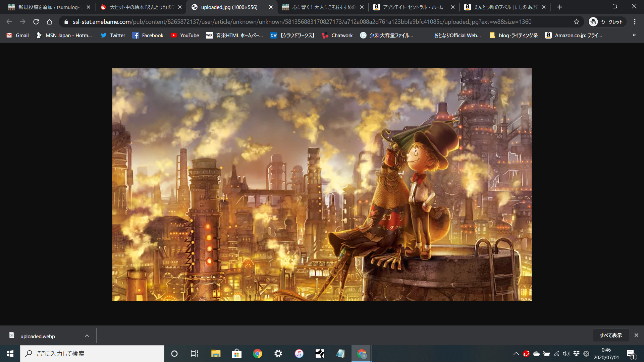The width and height of the screenshot is (644, 362).
Task: Reload the current page
Action: point(36,22)
